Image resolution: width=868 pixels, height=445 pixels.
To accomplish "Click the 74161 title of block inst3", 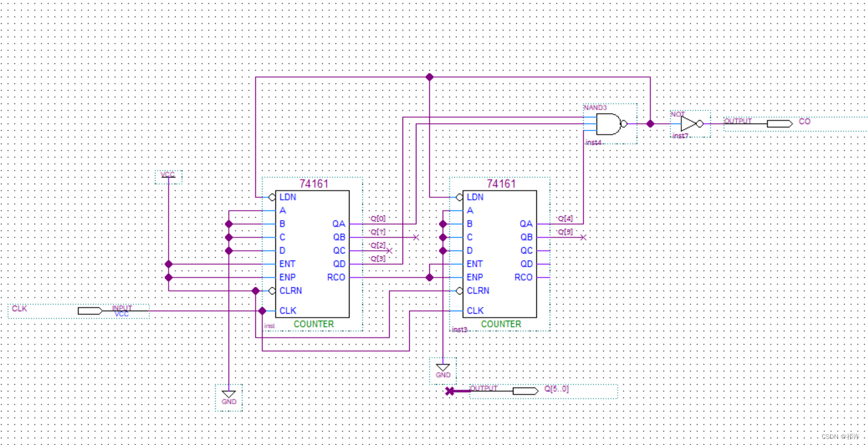I will click(x=501, y=184).
